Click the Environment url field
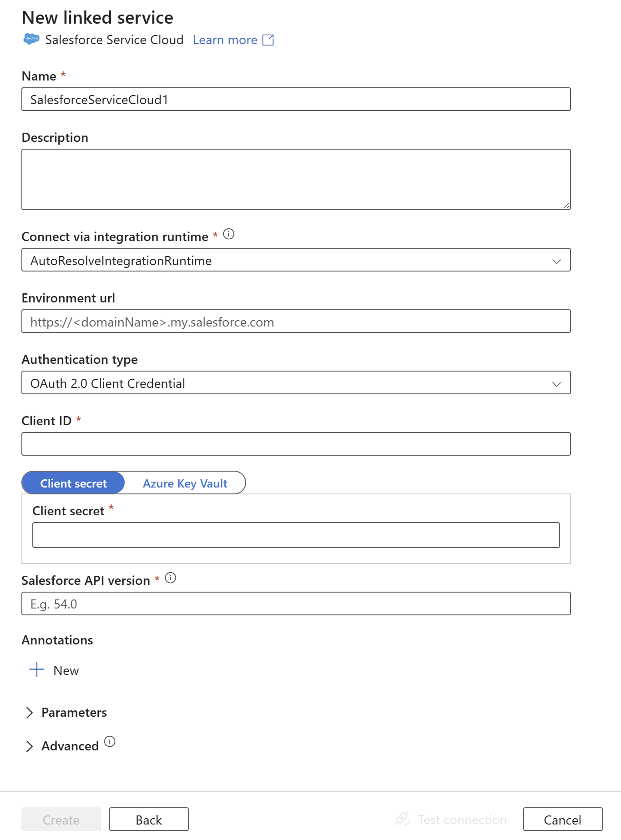This screenshot has height=840, width=621. (296, 322)
